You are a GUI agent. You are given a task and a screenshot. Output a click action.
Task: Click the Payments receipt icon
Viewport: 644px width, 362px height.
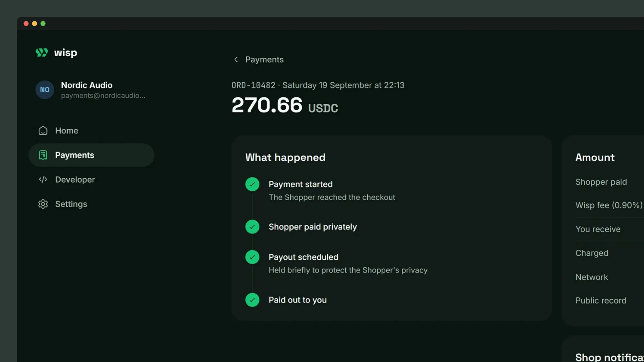43,155
